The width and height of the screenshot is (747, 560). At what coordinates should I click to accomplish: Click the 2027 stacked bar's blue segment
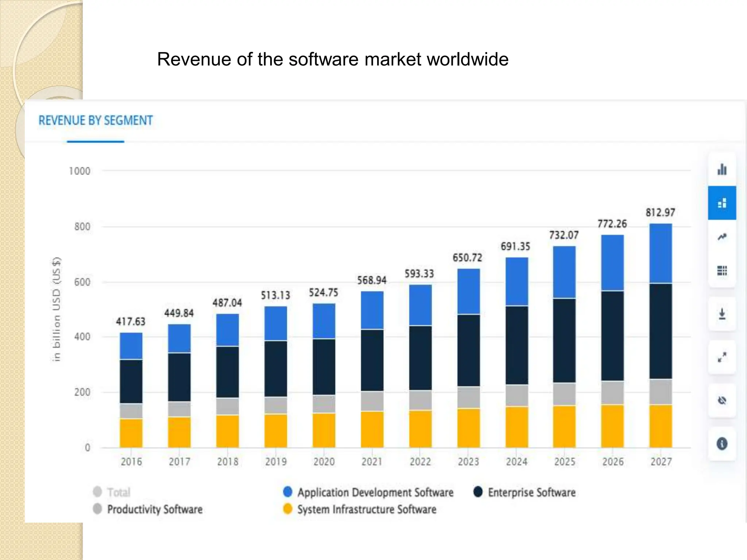661,253
